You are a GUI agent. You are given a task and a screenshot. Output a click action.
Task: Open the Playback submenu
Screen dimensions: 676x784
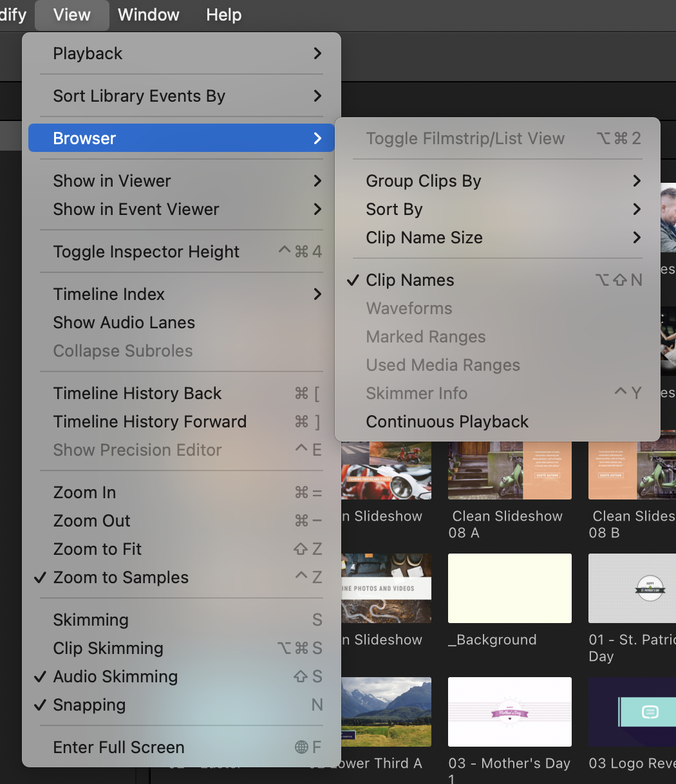pos(88,53)
